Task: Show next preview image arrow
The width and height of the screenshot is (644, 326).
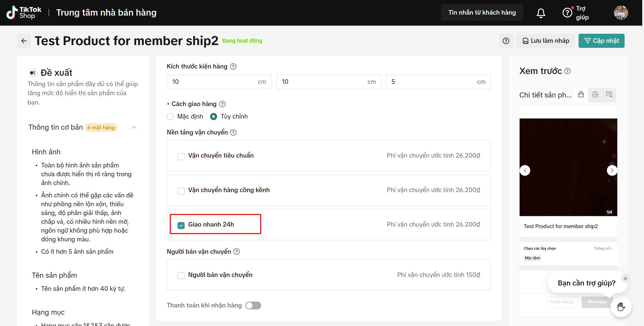Action: 612,170
